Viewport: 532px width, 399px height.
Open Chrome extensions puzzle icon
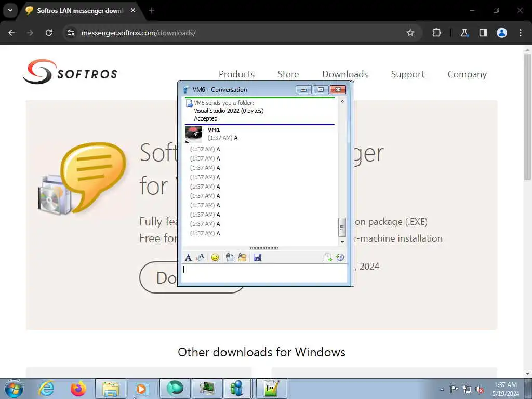pos(436,33)
